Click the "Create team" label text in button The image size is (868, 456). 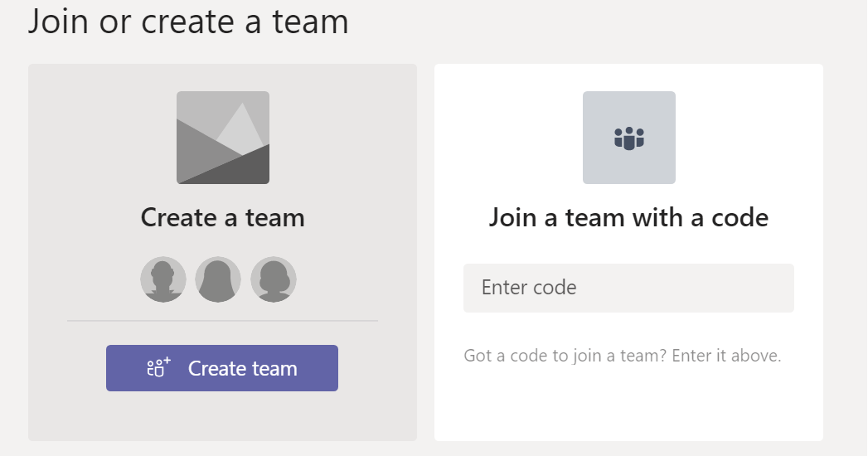[x=242, y=369]
